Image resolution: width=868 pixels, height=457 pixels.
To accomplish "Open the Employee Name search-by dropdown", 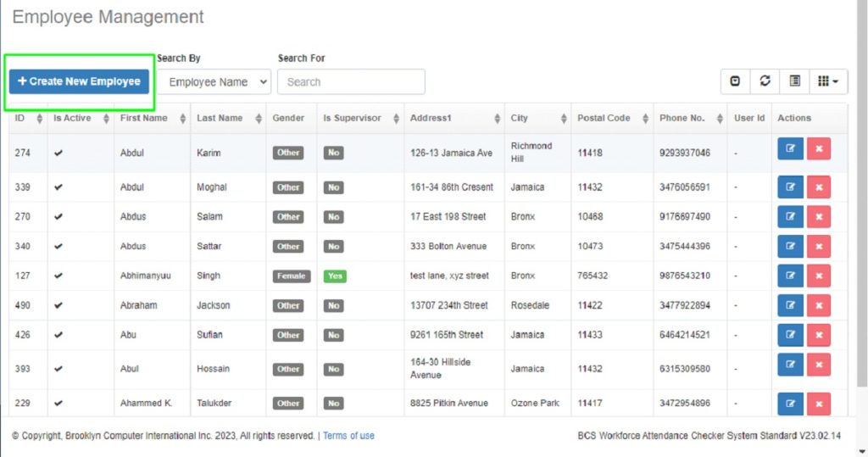I will 214,82.
